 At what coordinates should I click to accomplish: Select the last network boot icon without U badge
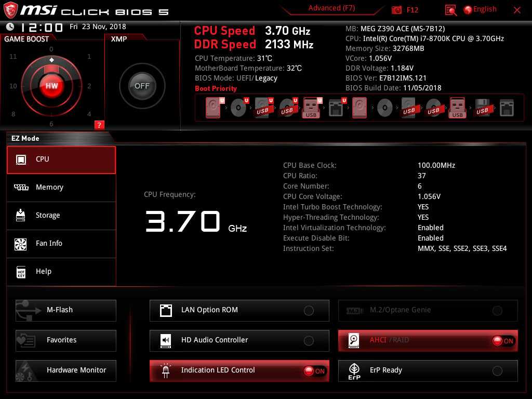[x=507, y=108]
